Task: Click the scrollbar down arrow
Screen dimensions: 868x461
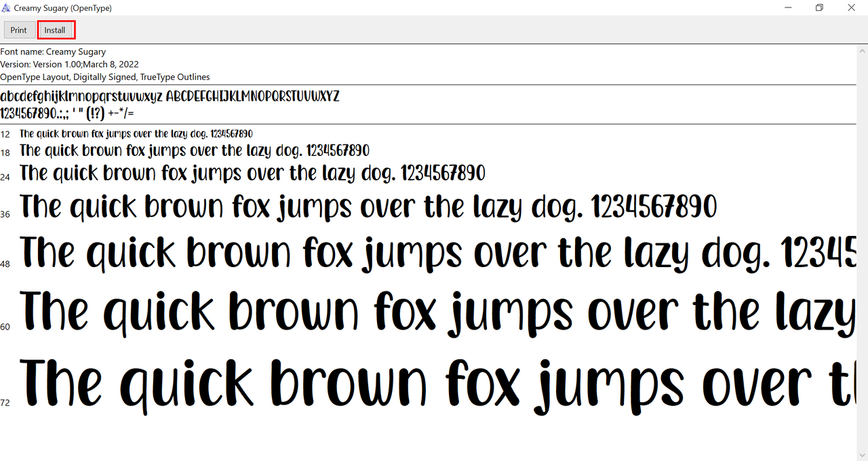Action: (862, 455)
